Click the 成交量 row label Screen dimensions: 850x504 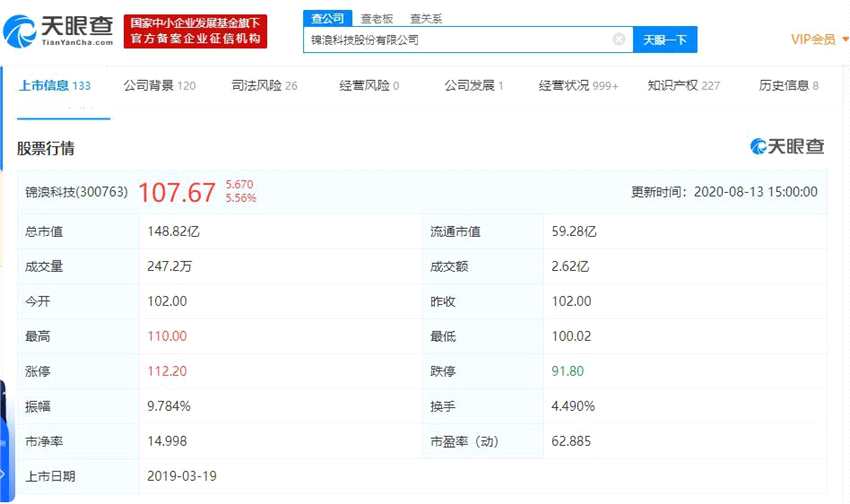coord(44,267)
